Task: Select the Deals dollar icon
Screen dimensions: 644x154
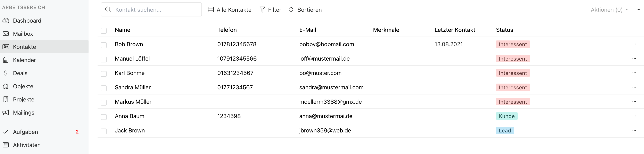Action: point(6,73)
